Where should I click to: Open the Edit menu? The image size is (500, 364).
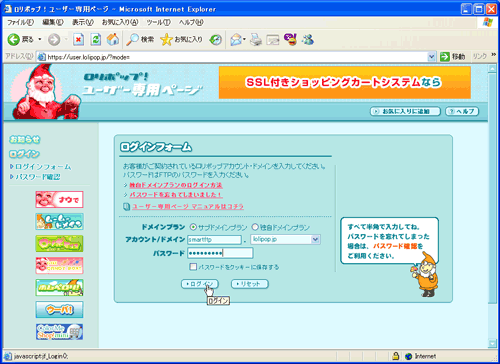tap(53, 22)
